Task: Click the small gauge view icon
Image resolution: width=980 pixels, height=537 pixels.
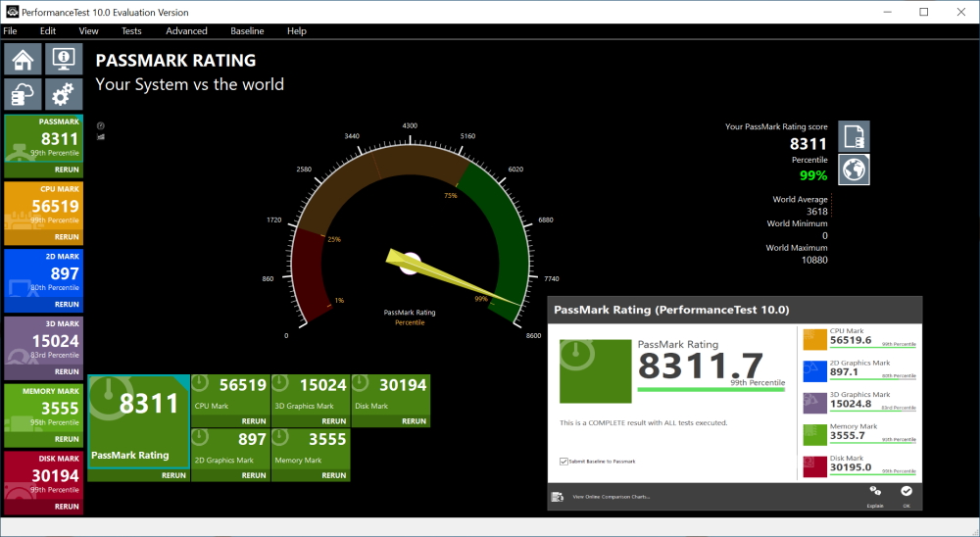Action: click(100, 125)
